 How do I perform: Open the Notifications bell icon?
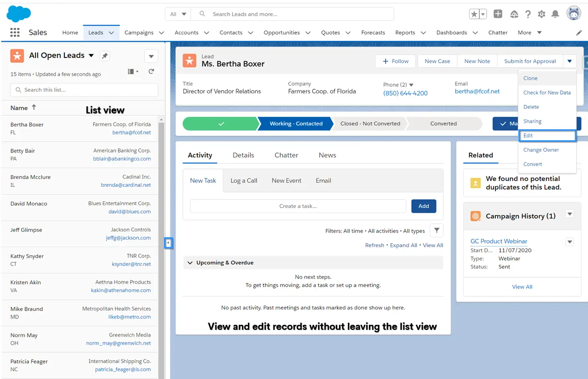[555, 14]
